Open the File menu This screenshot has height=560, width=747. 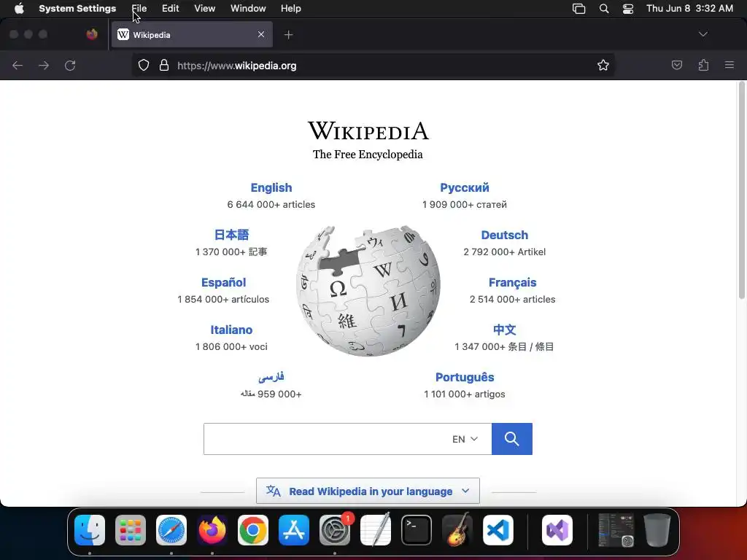139,9
